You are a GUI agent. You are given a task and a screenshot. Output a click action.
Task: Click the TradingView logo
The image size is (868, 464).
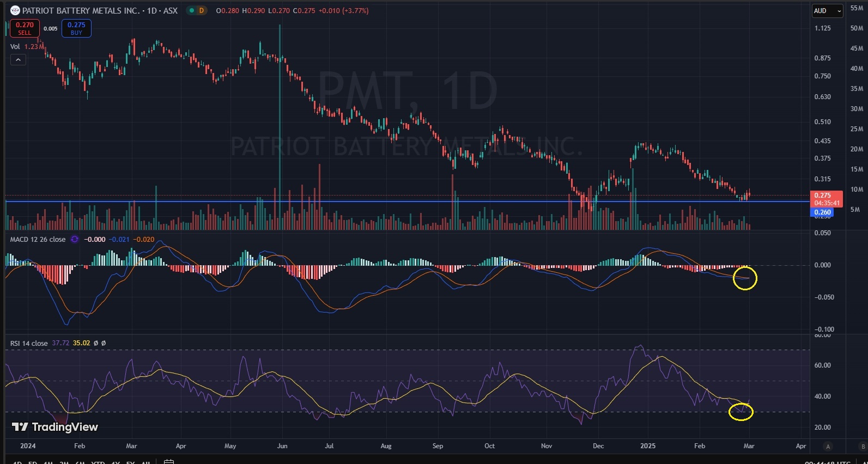(x=55, y=428)
